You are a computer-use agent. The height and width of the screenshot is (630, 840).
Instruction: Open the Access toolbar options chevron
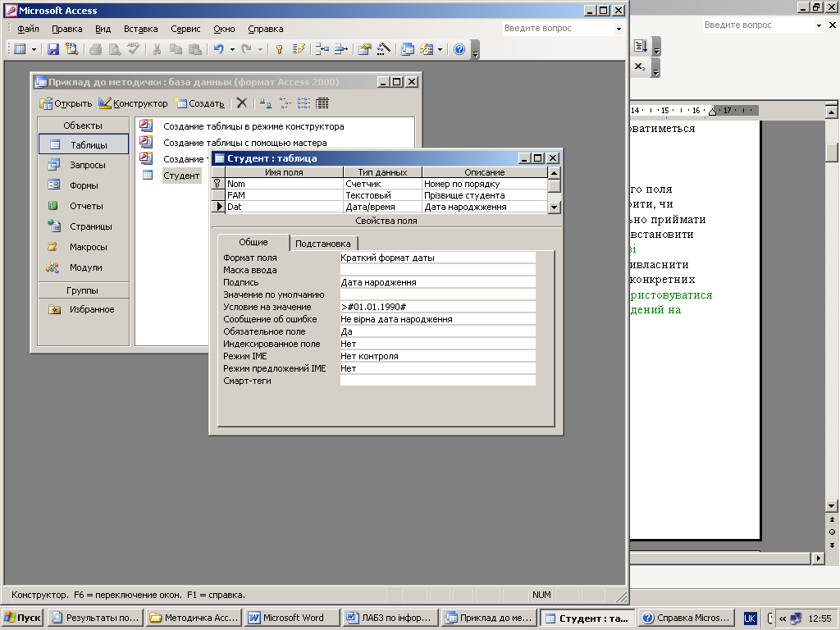tap(475, 50)
